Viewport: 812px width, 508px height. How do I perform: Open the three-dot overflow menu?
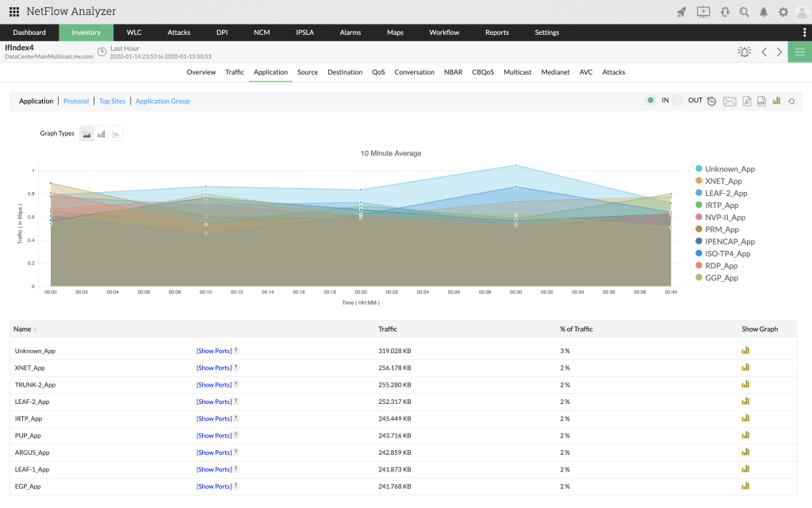pos(806,32)
